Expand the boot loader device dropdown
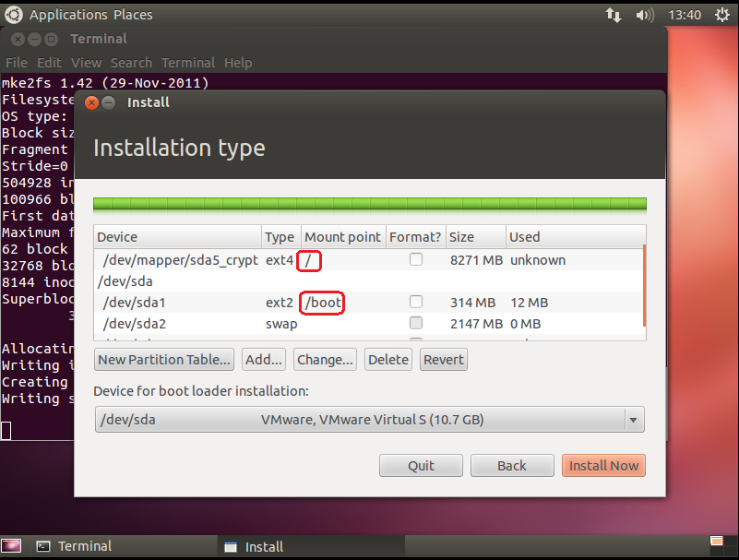The width and height of the screenshot is (739, 560). click(x=633, y=420)
